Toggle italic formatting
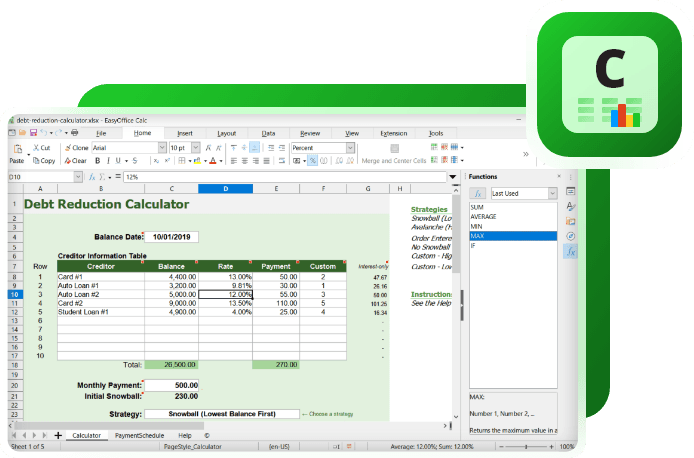 [110, 160]
